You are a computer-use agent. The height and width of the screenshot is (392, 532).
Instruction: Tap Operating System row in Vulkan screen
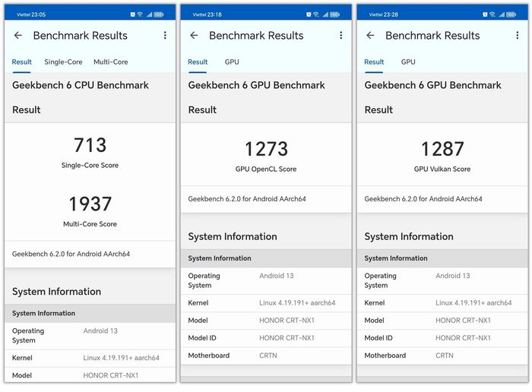tap(442, 281)
